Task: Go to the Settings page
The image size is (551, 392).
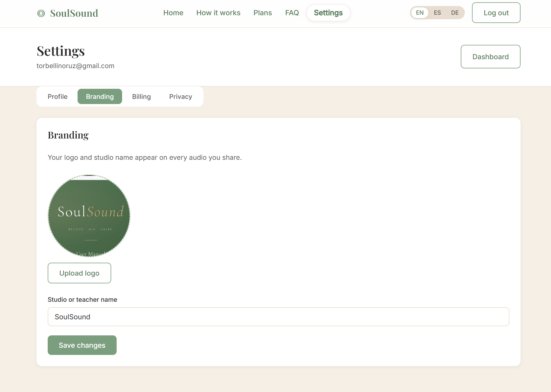Action: (328, 13)
